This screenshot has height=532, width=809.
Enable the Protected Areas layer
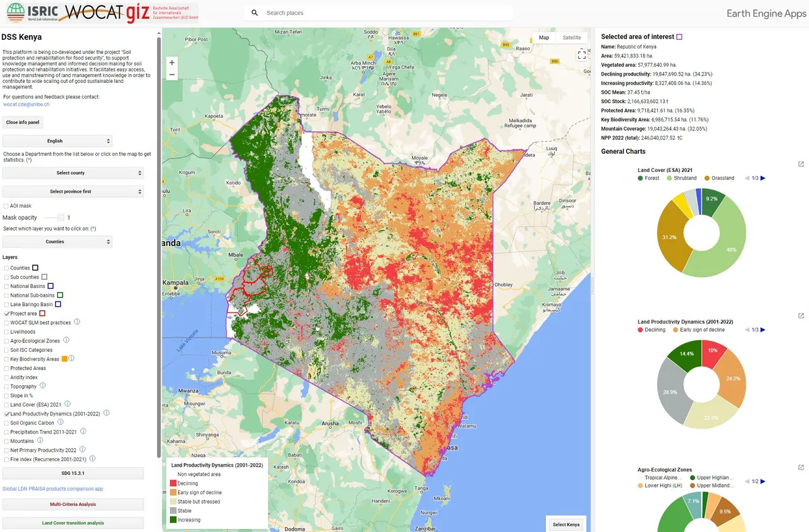coord(7,368)
